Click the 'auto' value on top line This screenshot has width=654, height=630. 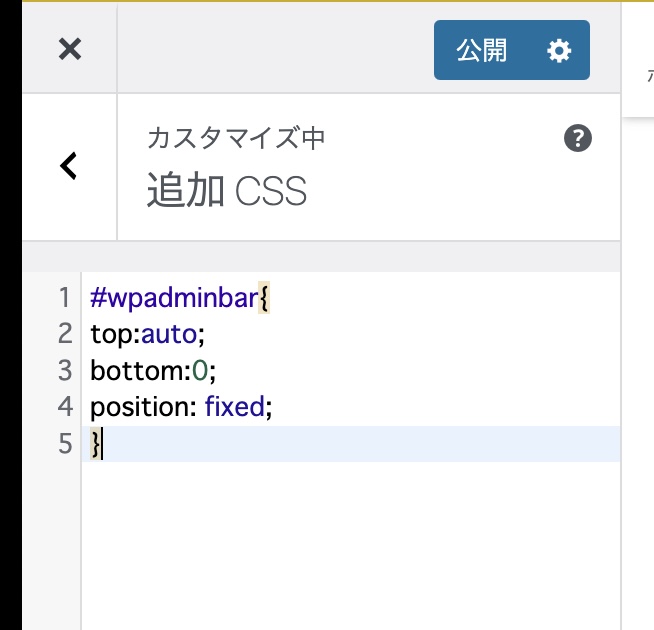175,334
